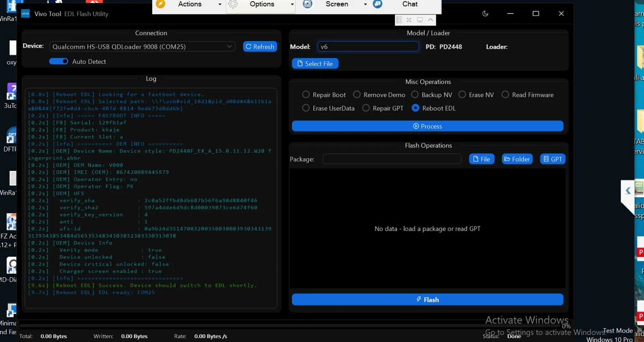Open the Chat menu item
The height and width of the screenshot is (342, 644).
click(x=410, y=4)
